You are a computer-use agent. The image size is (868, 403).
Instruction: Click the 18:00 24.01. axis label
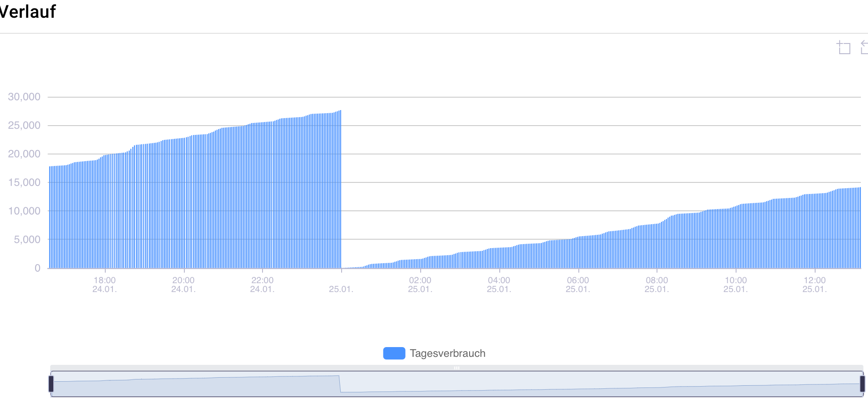pyautogui.click(x=104, y=284)
